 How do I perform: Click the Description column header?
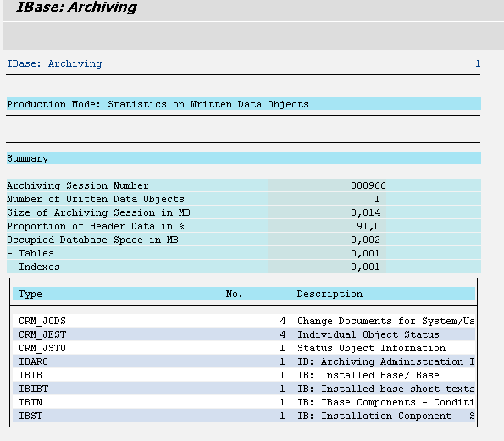tap(330, 294)
